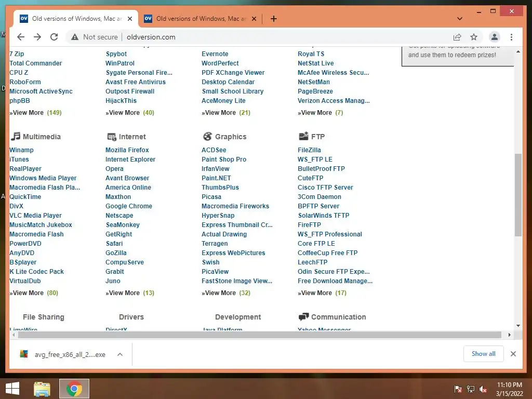Close the first Old versions tab
This screenshot has width=532, height=399.
129,19
